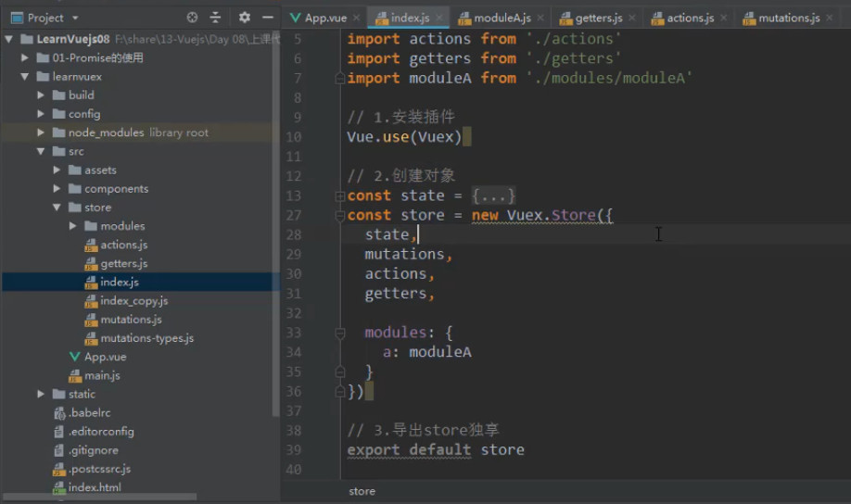Collapse the learnvuex folder arrow
The image size is (851, 504).
coord(24,77)
